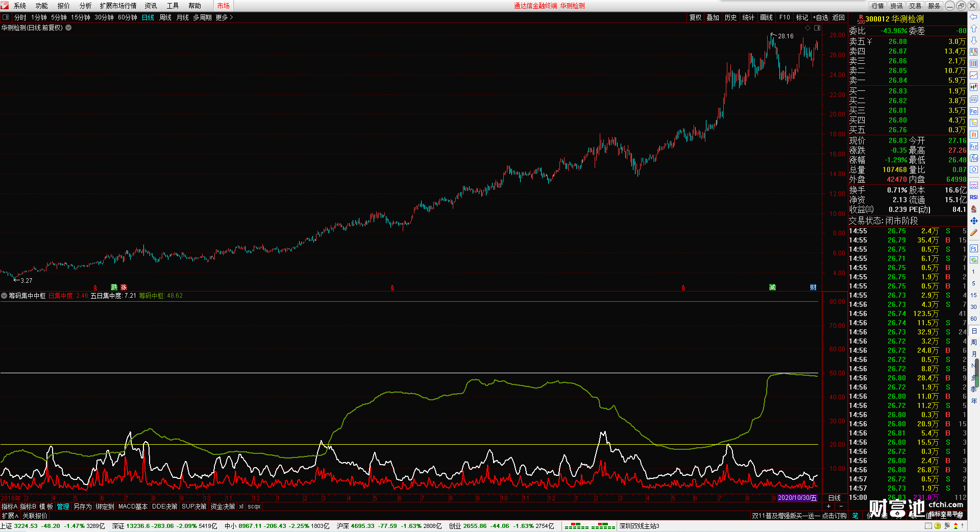The width and height of the screenshot is (980, 532).
Task: Open the f(x) formula icon
Action: pos(973,158)
